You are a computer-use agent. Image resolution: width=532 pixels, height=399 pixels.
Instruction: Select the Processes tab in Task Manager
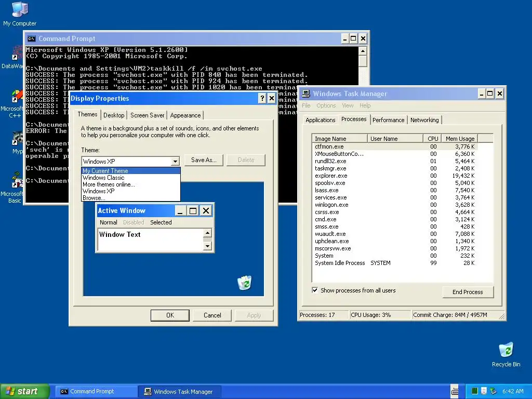coord(353,119)
